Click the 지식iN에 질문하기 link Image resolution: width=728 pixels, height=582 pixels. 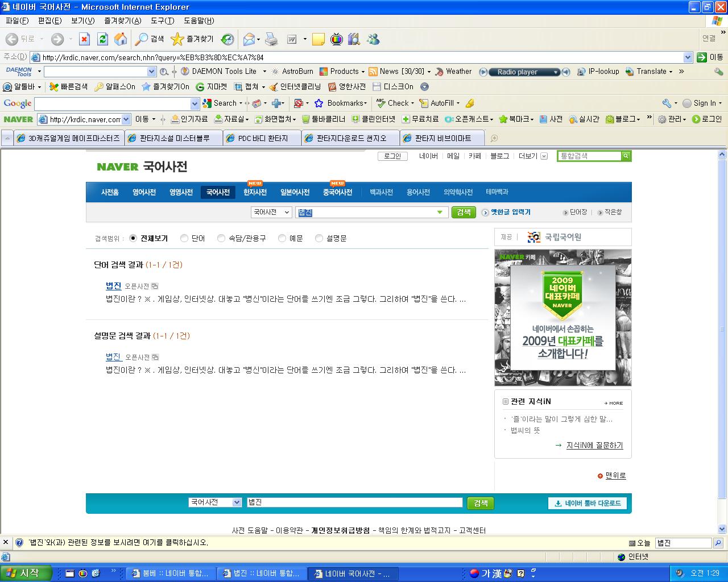(594, 446)
